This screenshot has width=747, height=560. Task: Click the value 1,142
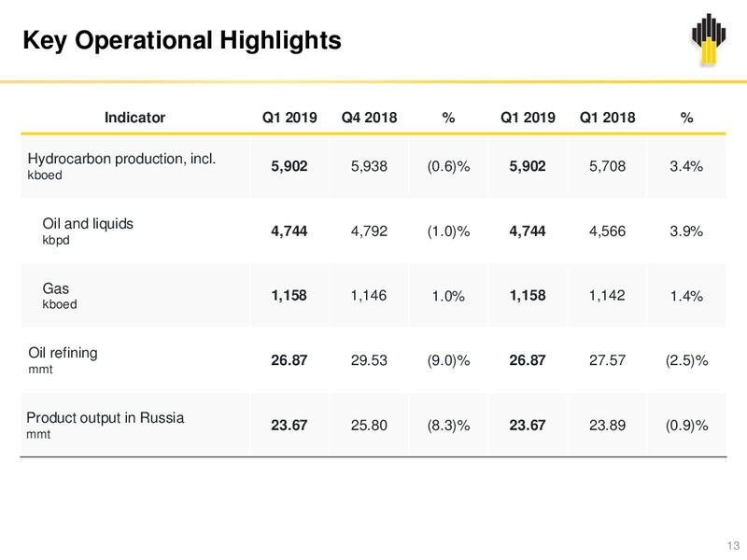pyautogui.click(x=608, y=296)
